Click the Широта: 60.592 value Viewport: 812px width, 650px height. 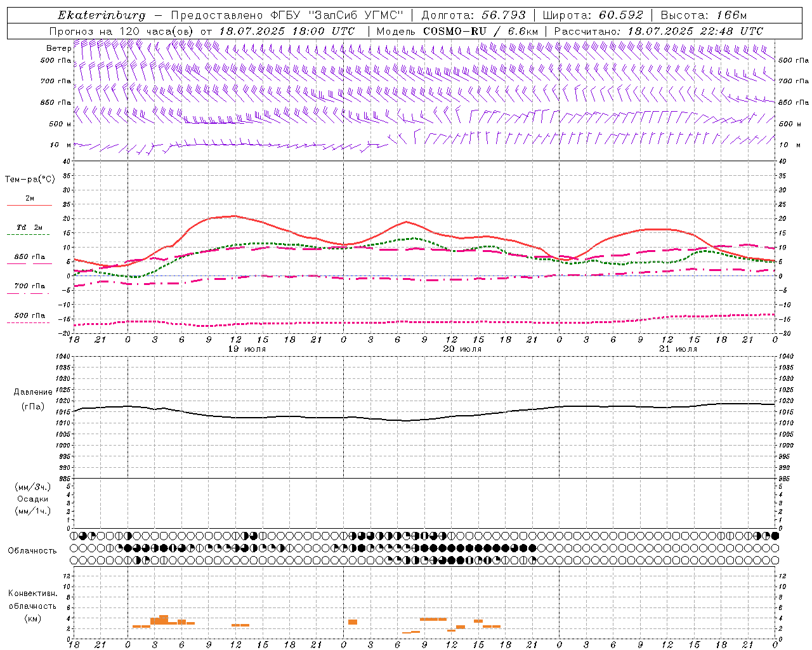tap(593, 15)
